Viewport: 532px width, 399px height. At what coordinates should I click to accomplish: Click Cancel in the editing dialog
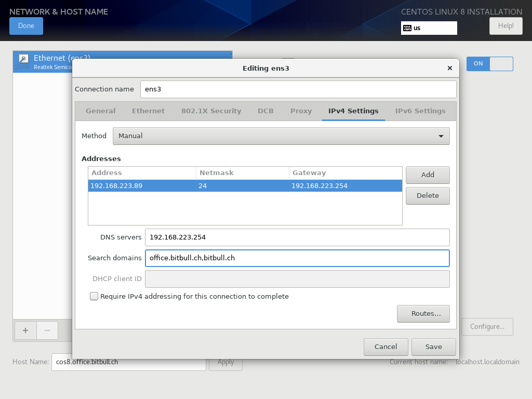tap(386, 347)
